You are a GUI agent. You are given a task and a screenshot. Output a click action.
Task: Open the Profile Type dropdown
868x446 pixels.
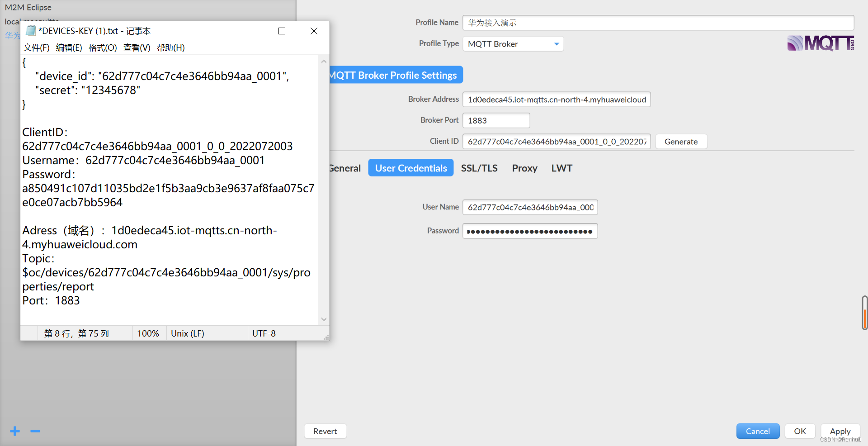513,44
